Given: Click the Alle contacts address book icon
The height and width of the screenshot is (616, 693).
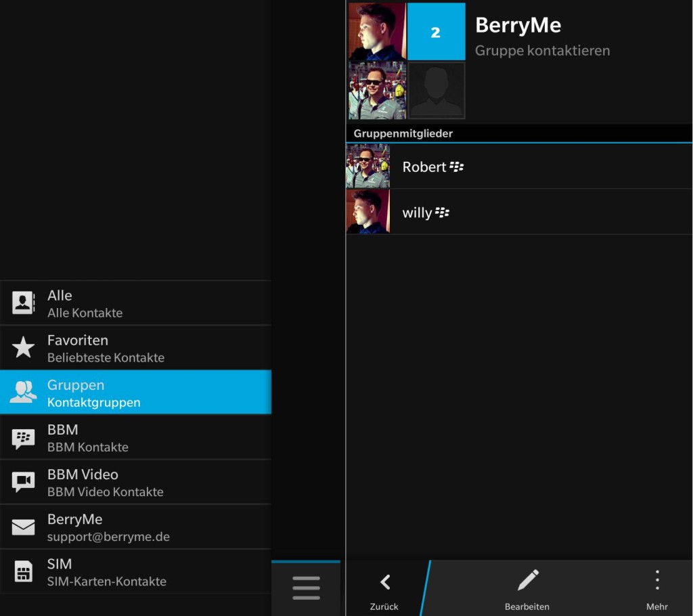Looking at the screenshot, I should tap(23, 303).
